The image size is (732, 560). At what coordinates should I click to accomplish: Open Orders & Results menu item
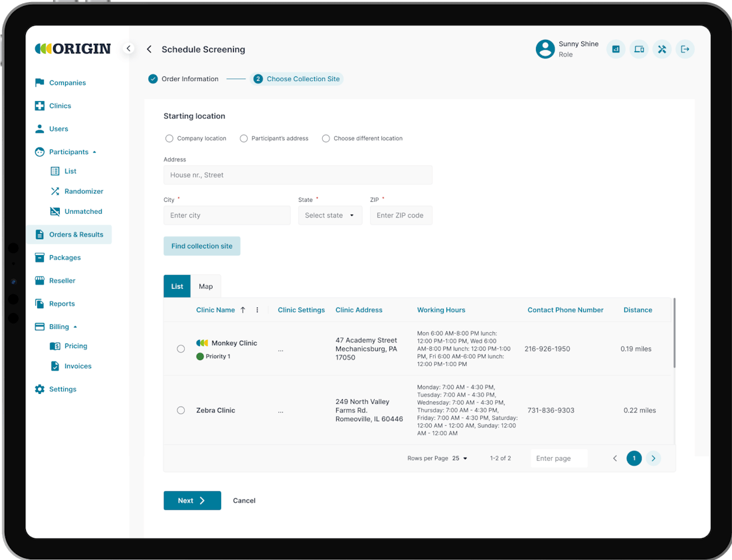click(x=69, y=234)
